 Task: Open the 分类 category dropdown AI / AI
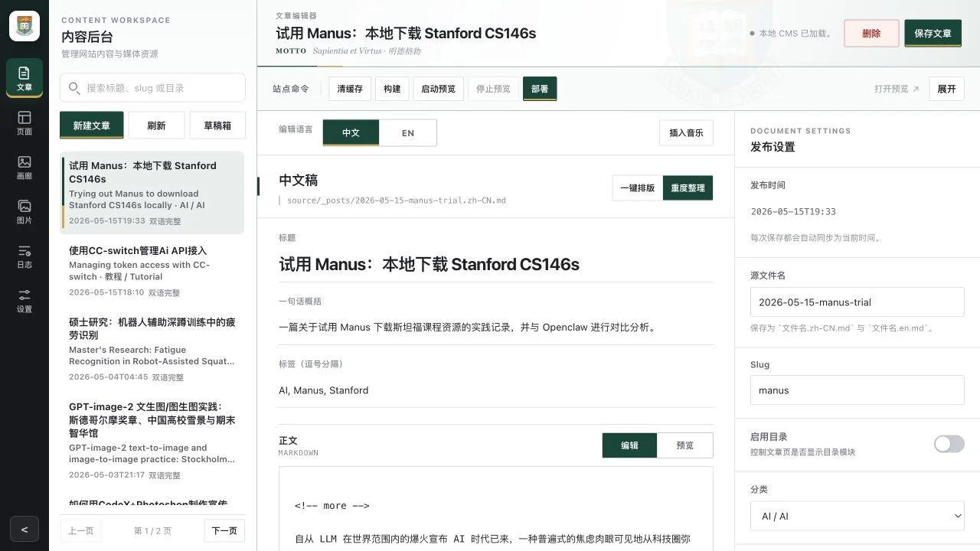tap(857, 516)
